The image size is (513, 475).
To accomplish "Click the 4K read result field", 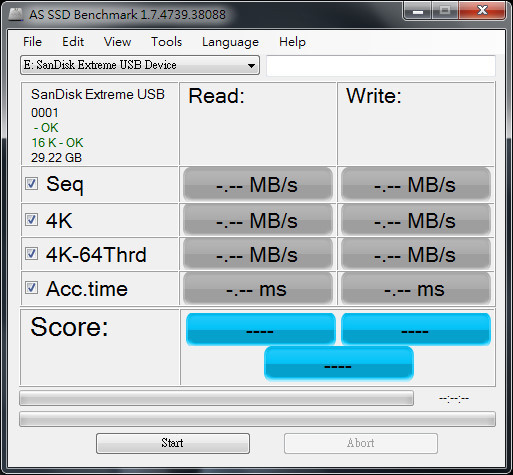I will [258, 220].
